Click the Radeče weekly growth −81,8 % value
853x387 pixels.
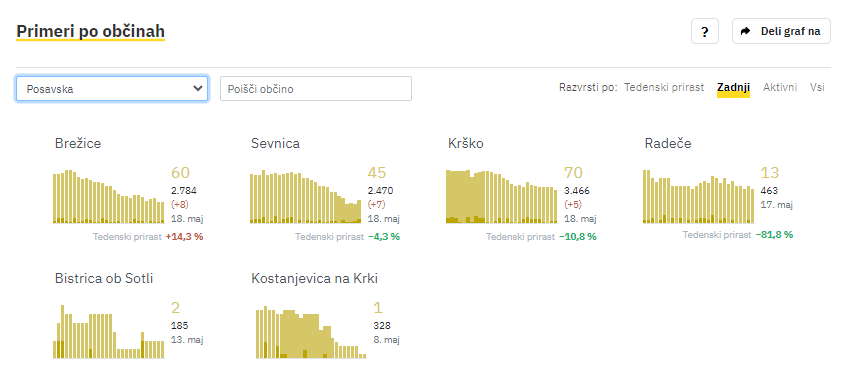[x=774, y=235]
